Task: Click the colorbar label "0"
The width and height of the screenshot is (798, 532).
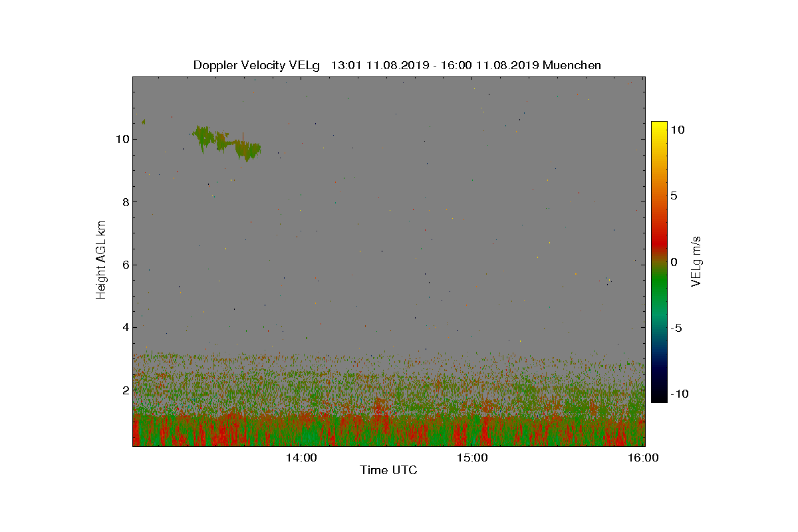Action: 673,262
